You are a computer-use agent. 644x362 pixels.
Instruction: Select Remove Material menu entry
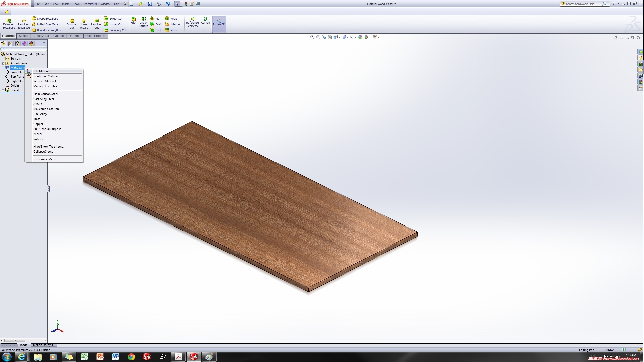click(55, 81)
